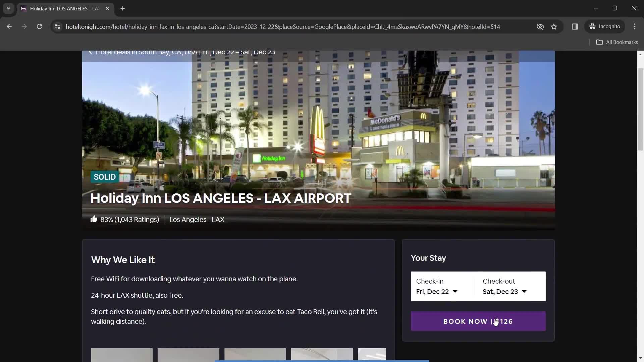644x362 pixels.
Task: Open the first hotel photo thumbnail
Action: click(x=122, y=355)
